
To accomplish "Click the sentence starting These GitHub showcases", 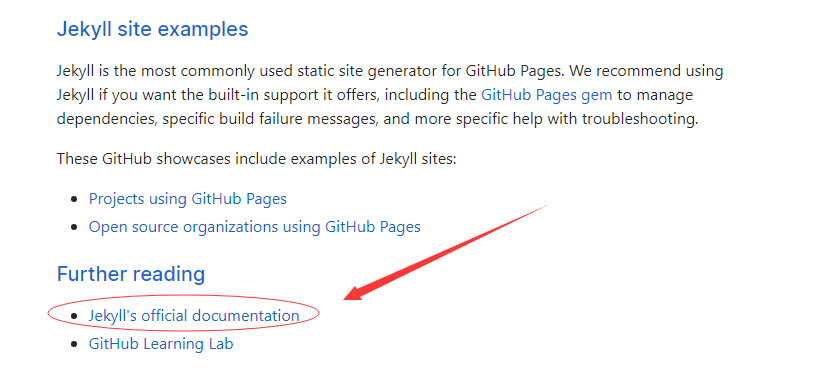I will 257,158.
